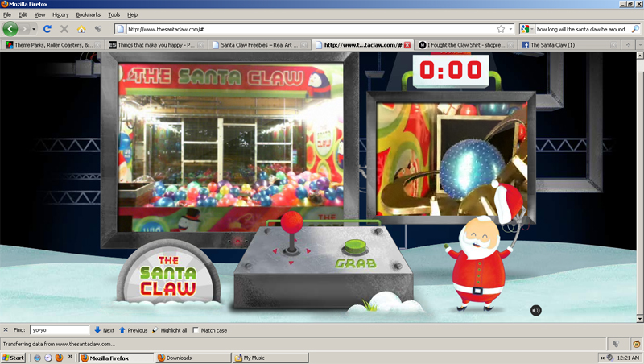The width and height of the screenshot is (644, 364).
Task: Switch to My Music taskbar window
Action: (270, 358)
